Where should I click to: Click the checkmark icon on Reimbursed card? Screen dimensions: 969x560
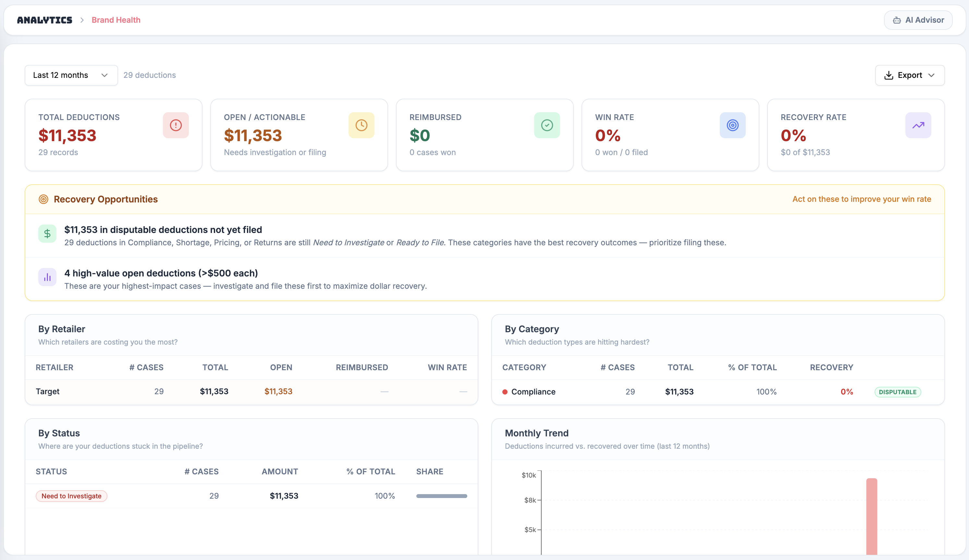click(547, 125)
